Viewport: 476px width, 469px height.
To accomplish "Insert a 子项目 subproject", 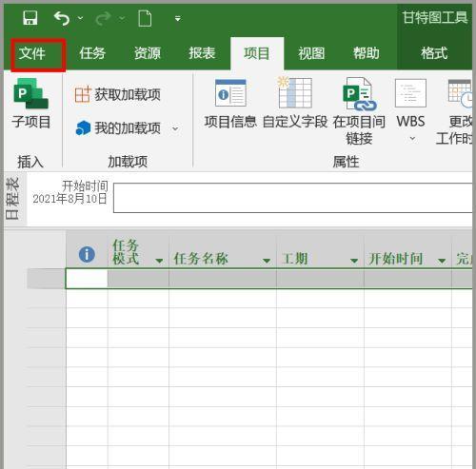I will pyautogui.click(x=30, y=104).
